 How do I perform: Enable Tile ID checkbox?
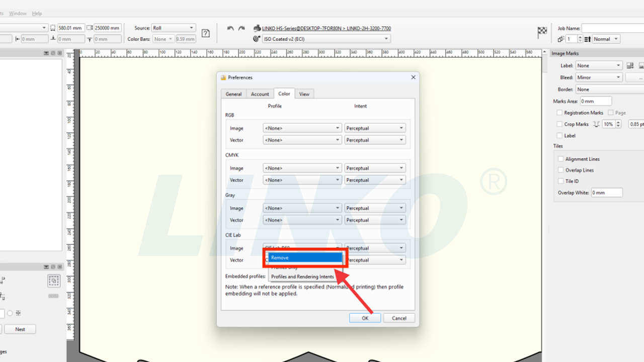click(x=561, y=181)
